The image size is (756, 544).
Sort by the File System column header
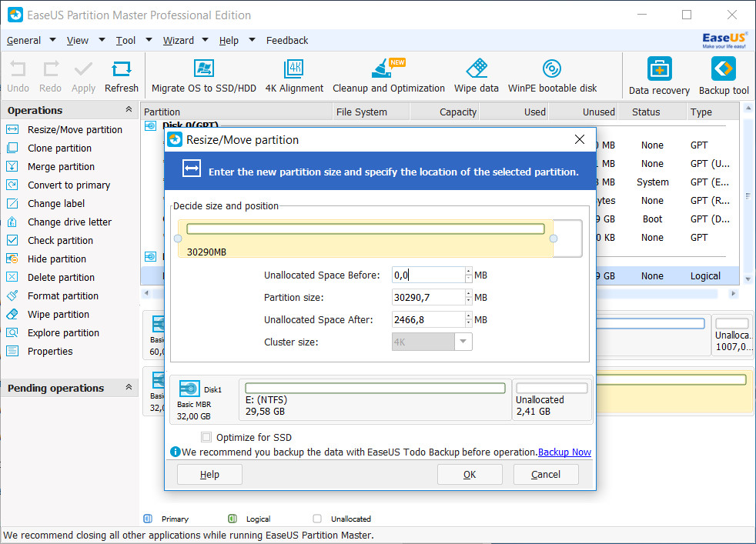click(x=371, y=112)
